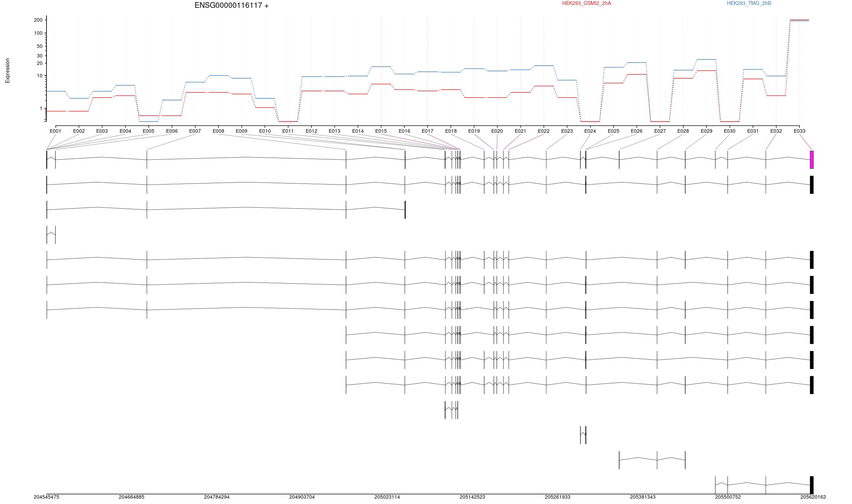The height and width of the screenshot is (504, 852).
Task: Click exon label E006
Action: [x=172, y=131]
